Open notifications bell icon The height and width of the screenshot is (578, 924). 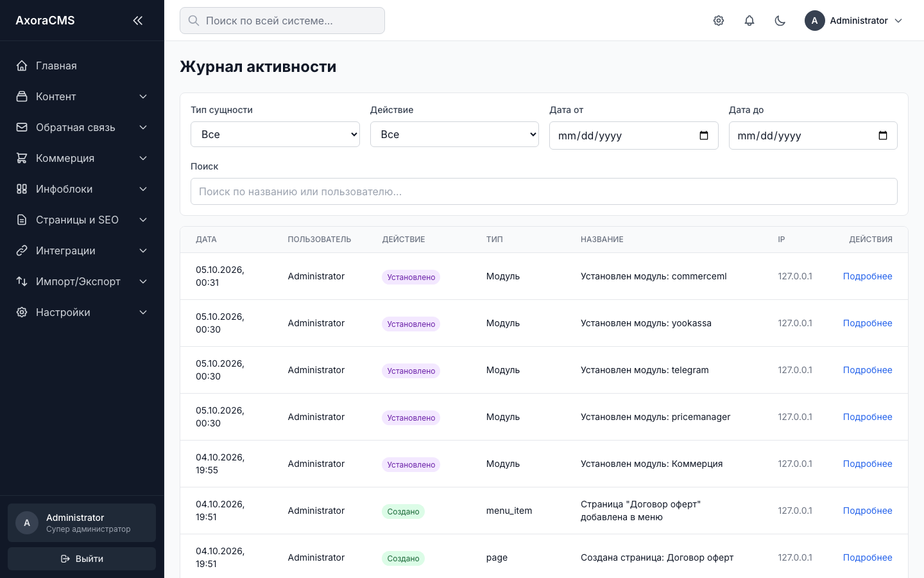point(749,21)
